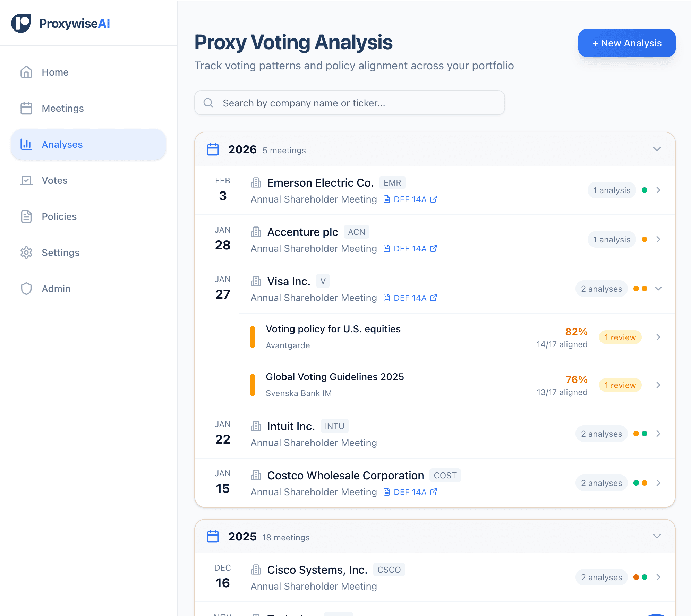Screen dimensions: 691x616
Task: Click the green status dot on Costco row
Action: pyautogui.click(x=636, y=482)
